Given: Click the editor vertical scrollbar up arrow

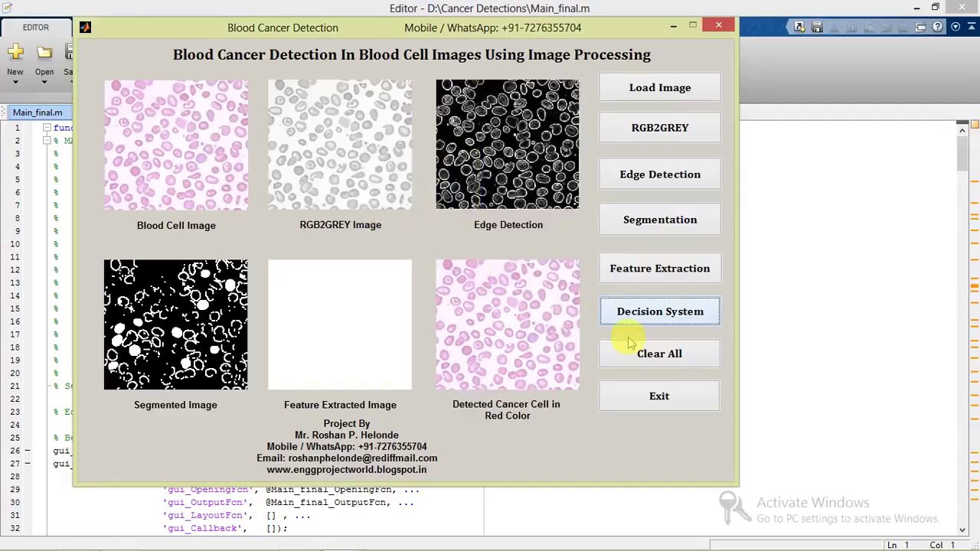Looking at the screenshot, I should (962, 132).
